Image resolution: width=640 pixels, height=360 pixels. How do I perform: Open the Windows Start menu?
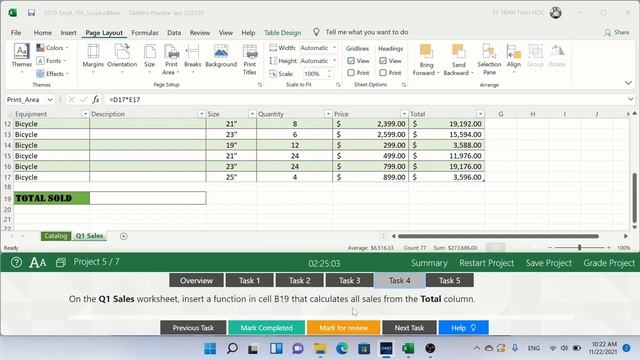(x=210, y=348)
